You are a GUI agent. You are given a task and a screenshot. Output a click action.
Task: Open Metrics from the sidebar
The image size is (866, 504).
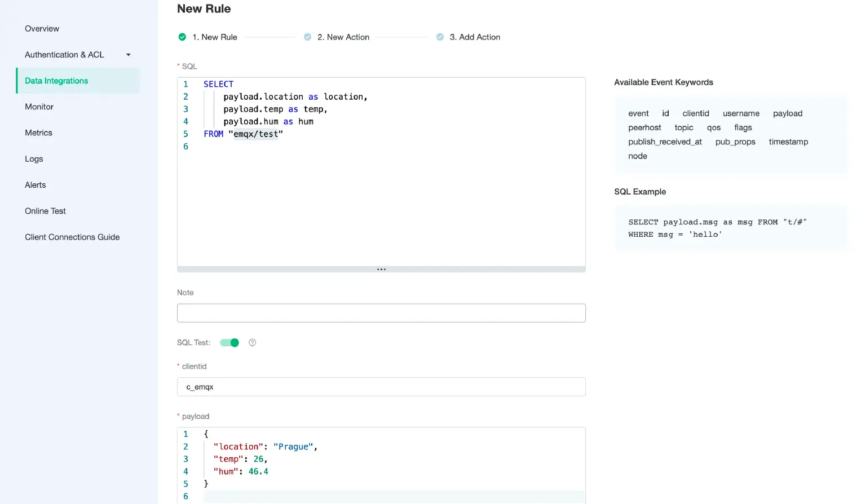pyautogui.click(x=38, y=132)
